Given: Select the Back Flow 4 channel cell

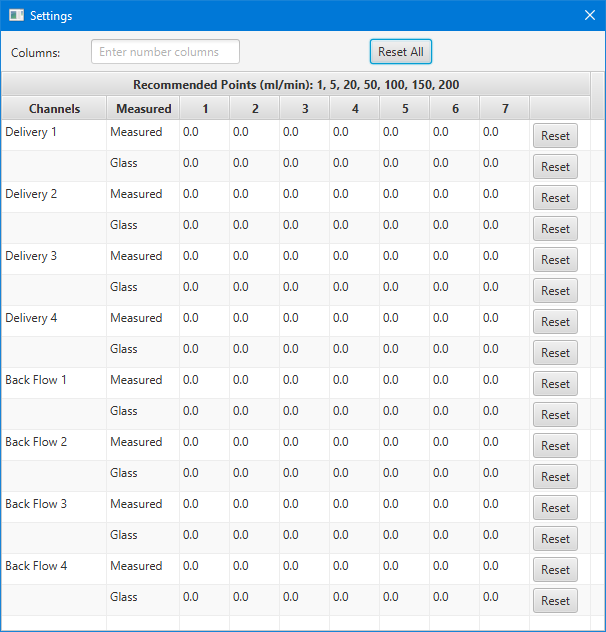Looking at the screenshot, I should pos(54,569).
